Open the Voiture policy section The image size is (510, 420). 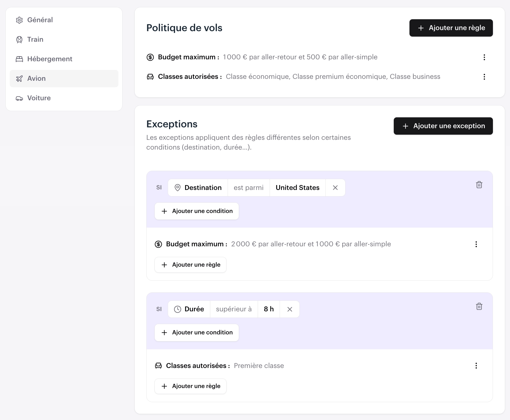click(64, 98)
